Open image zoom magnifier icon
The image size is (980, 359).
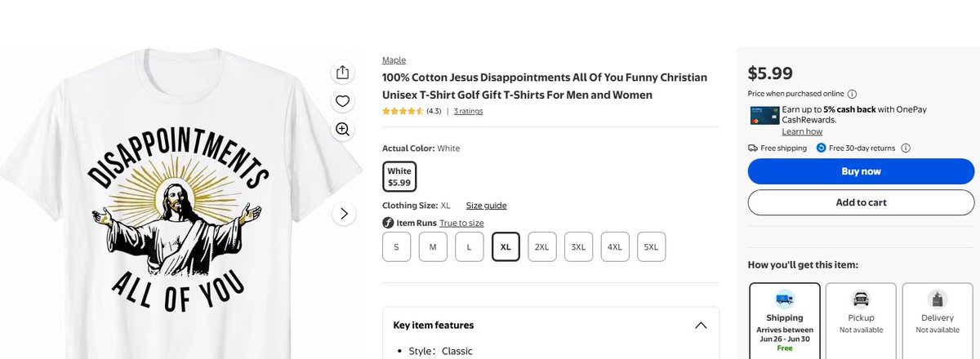[x=343, y=129]
